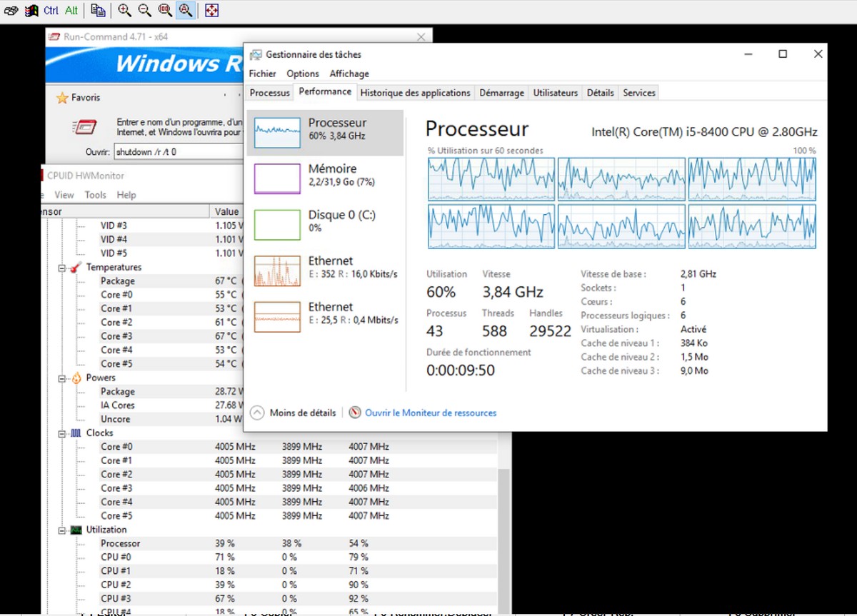The image size is (857, 616).
Task: Click the Moins de détails label
Action: pyautogui.click(x=303, y=413)
